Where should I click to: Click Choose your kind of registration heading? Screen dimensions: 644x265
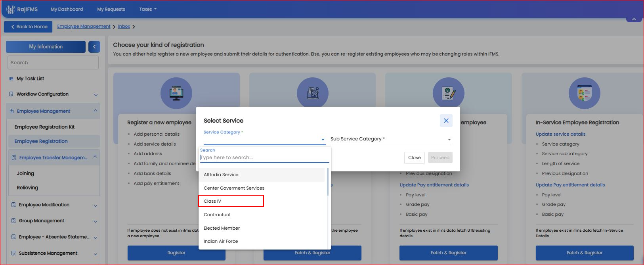pyautogui.click(x=159, y=45)
